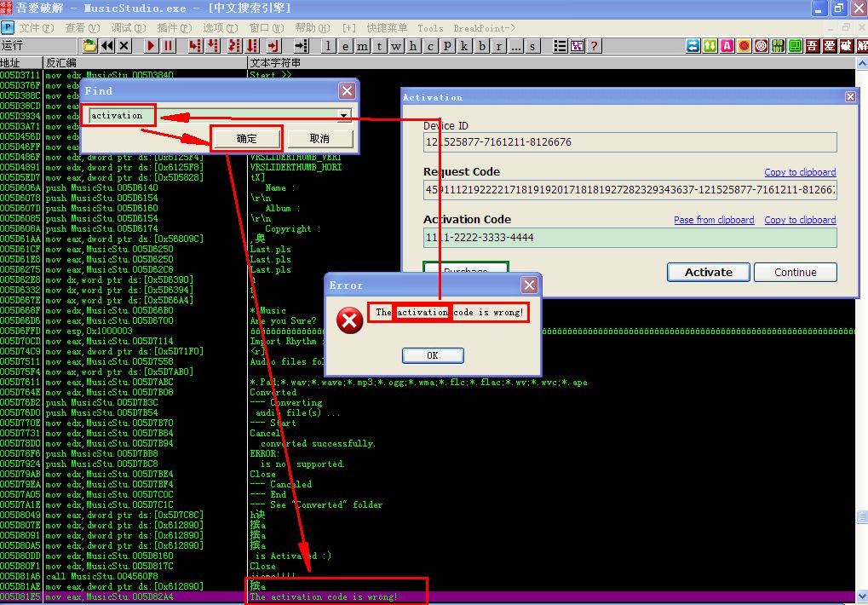Click the Debugging options list icon

[x=560, y=46]
